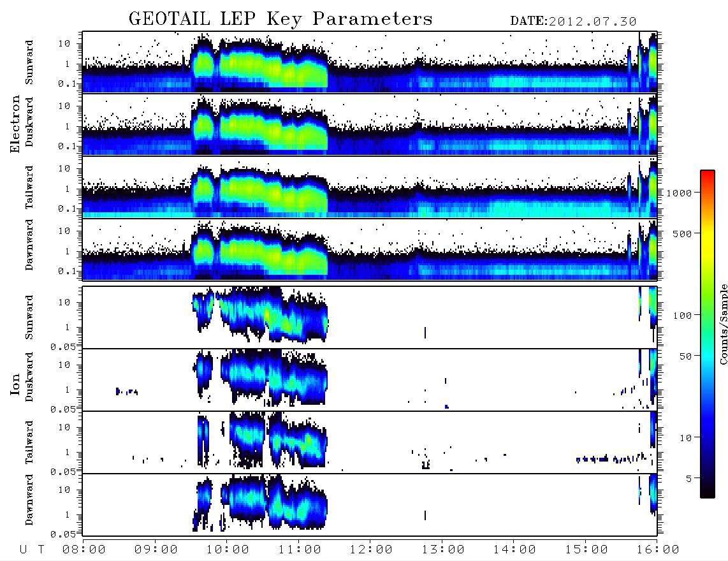Click the 50 colorbar tick label

click(x=685, y=356)
